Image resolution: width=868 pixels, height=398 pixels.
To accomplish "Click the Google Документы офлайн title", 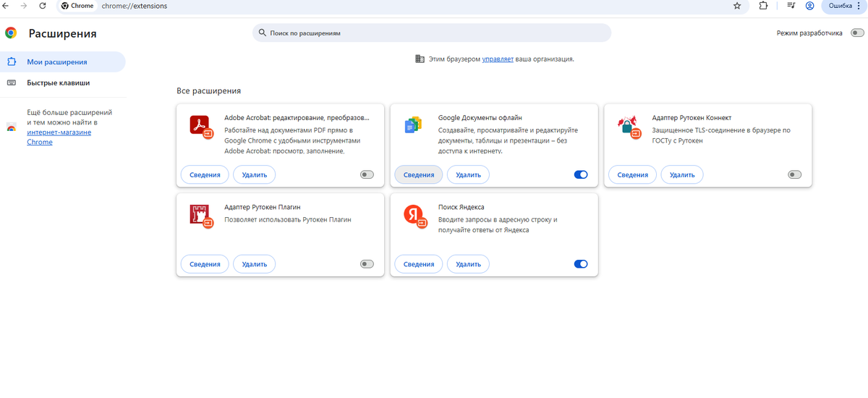I will point(480,117).
